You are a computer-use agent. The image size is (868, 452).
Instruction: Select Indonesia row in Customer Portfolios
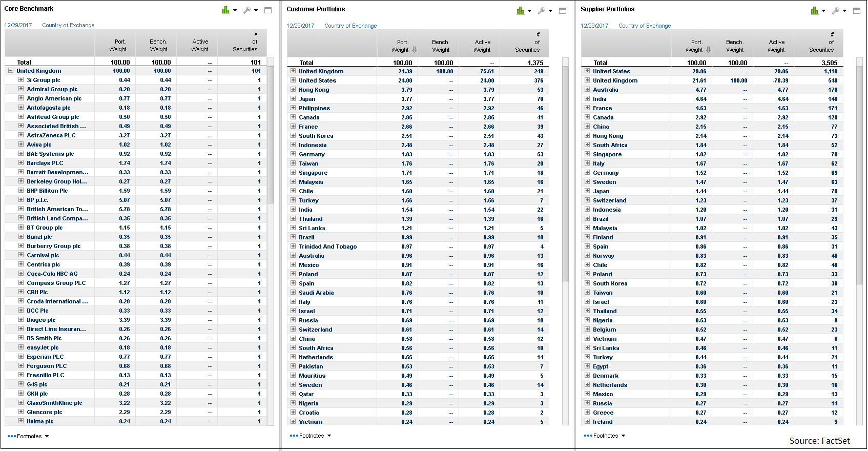point(418,145)
